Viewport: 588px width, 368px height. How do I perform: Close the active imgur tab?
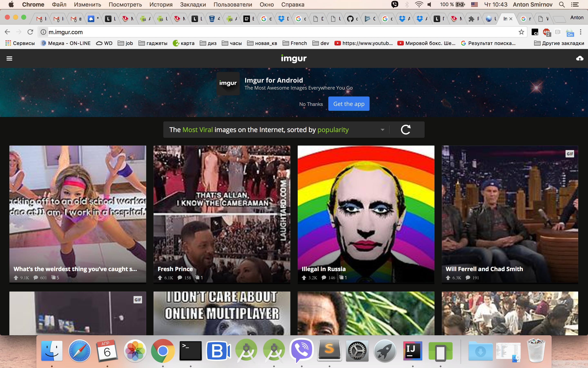[511, 19]
